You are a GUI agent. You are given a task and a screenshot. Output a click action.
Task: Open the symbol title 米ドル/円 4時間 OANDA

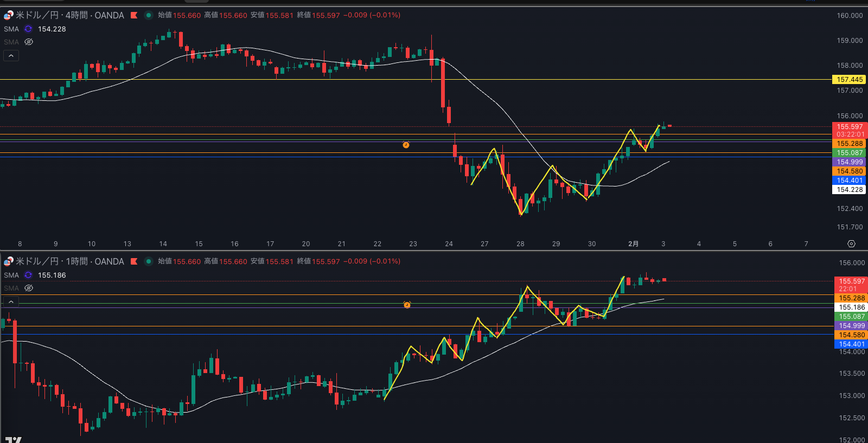click(x=69, y=15)
